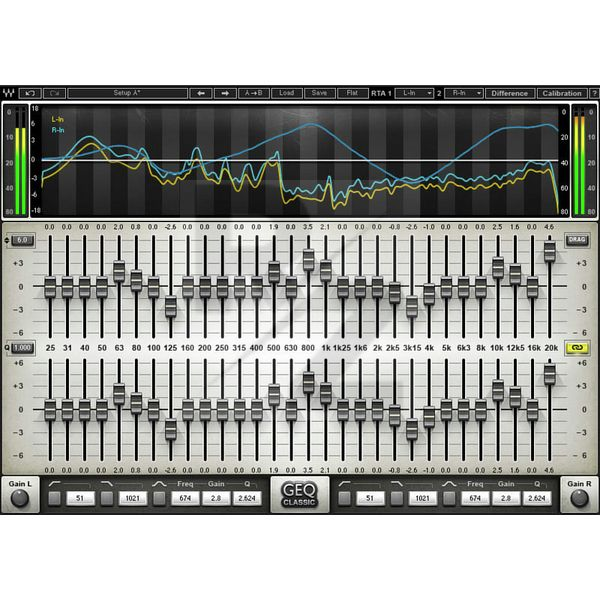Click the upper 20k band fader
Image resolution: width=600 pixels, height=600 pixels.
click(x=549, y=251)
